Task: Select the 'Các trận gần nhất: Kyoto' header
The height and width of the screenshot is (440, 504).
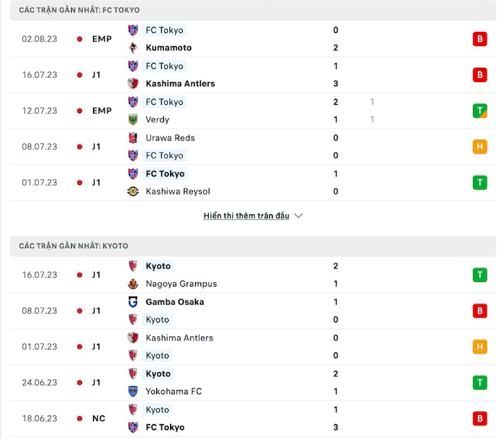Action: coord(73,246)
